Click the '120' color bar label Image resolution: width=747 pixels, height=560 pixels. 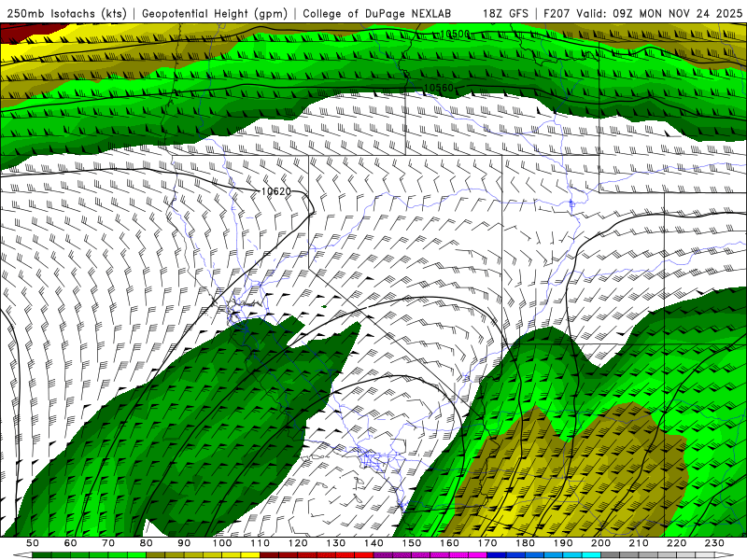[298, 543]
